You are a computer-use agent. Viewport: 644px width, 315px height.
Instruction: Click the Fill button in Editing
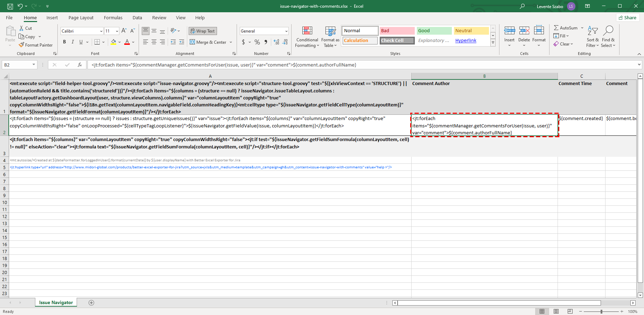point(561,36)
